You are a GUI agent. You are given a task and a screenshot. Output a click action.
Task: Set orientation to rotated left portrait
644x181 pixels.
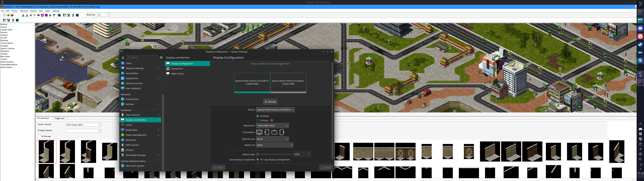point(267,132)
